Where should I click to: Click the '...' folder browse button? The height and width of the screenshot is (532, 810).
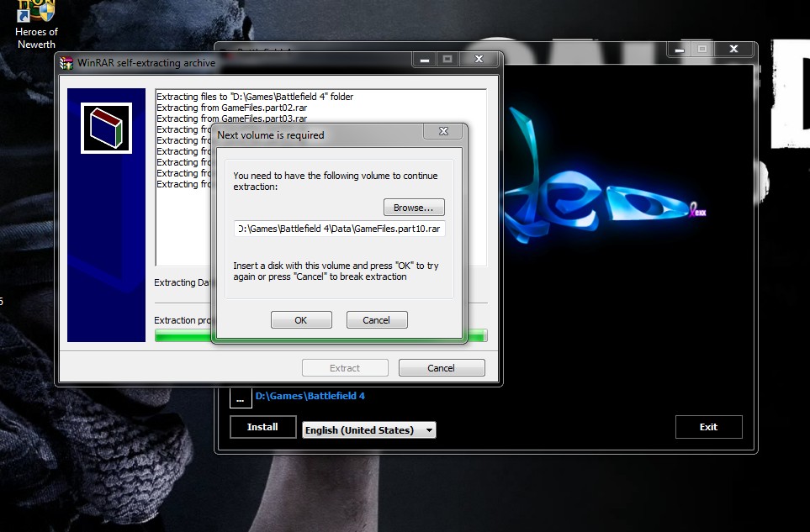click(x=240, y=399)
